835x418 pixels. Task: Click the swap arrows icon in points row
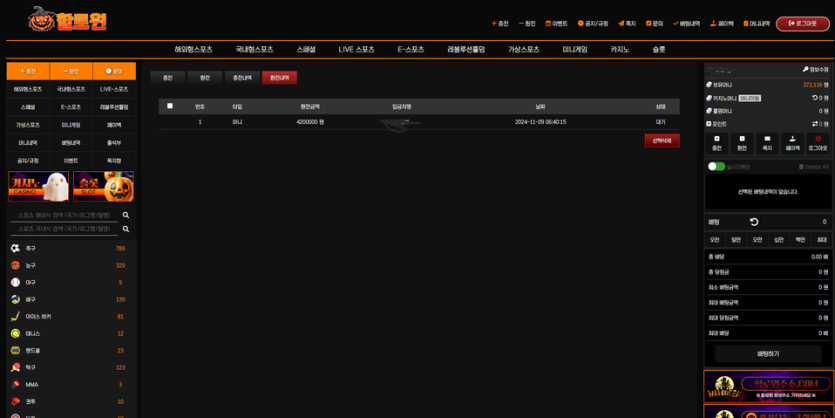(814, 124)
